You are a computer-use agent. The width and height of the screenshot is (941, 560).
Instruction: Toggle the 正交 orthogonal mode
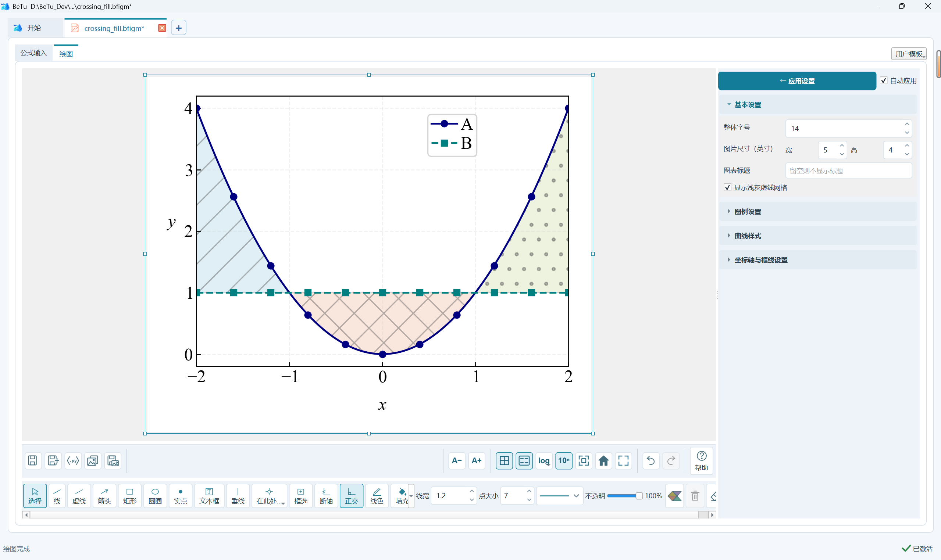point(351,496)
